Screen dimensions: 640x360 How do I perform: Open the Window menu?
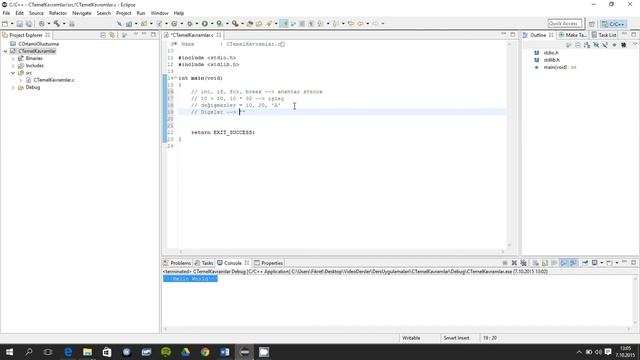[x=159, y=13]
